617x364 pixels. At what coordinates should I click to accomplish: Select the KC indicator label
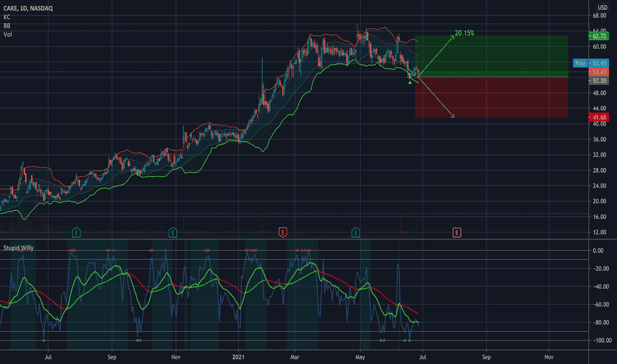point(7,17)
